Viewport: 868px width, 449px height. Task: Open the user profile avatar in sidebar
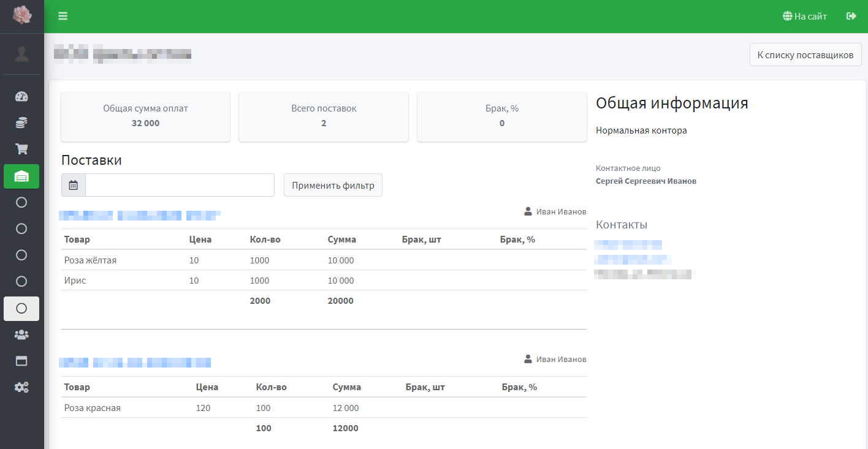[22, 54]
